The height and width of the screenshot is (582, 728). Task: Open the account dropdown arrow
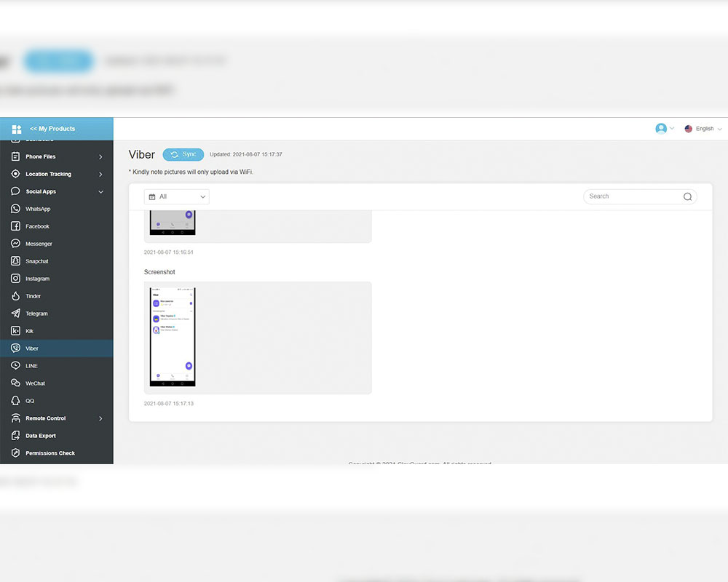point(672,129)
